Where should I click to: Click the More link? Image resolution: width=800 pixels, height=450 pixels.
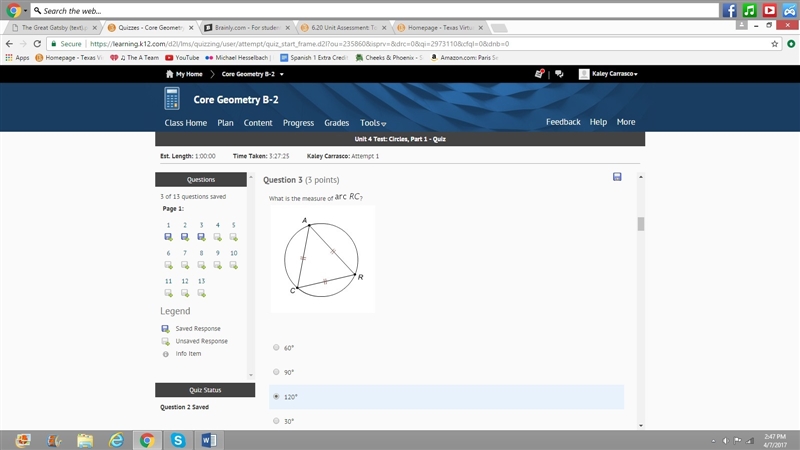626,122
